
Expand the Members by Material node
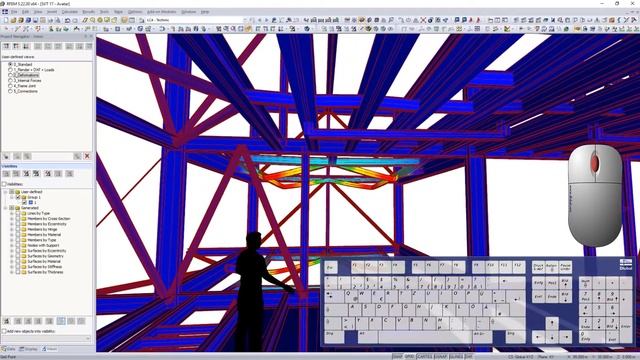coord(12,235)
